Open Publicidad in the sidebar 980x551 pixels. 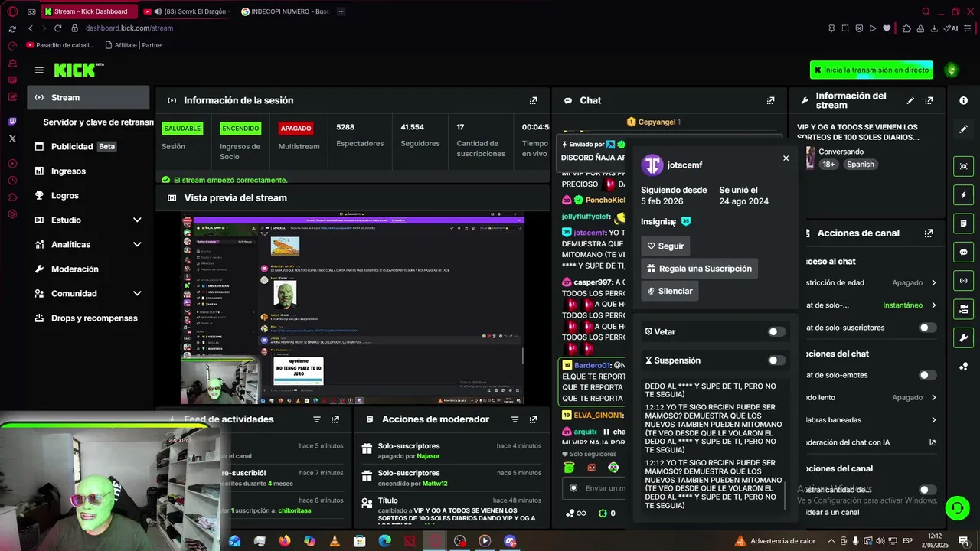pos(89,146)
